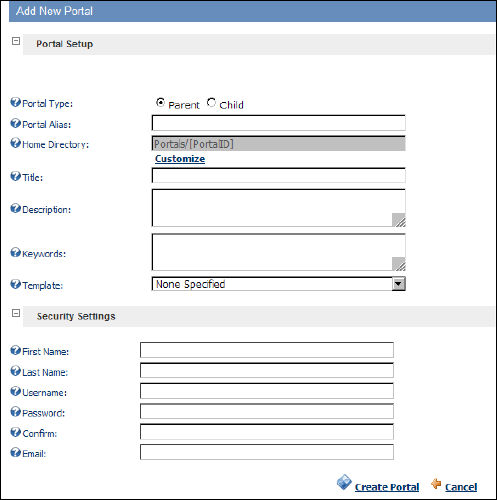The height and width of the screenshot is (500, 497).
Task: Open the Template help icon
Action: pyautogui.click(x=15, y=284)
